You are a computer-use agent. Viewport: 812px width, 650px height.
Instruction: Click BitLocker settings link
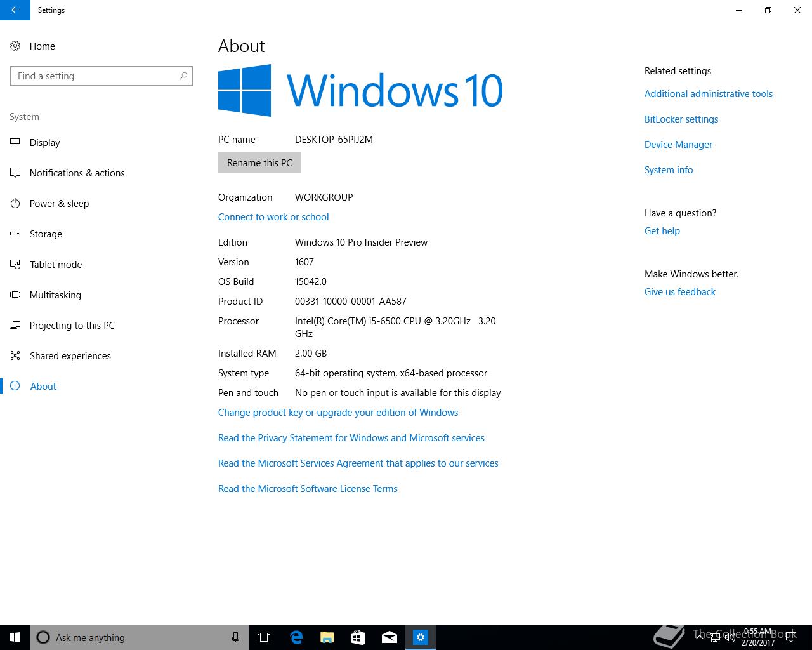[x=681, y=119]
